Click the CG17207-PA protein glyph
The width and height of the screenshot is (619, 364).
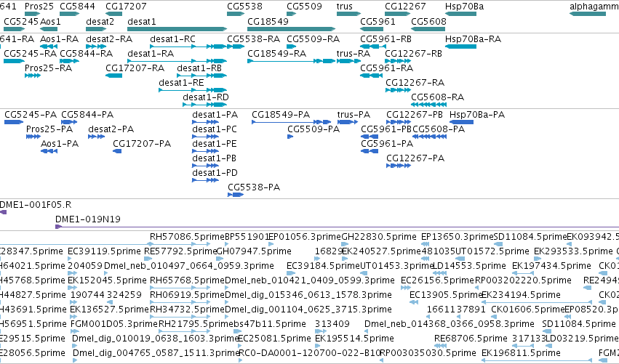coord(117,151)
